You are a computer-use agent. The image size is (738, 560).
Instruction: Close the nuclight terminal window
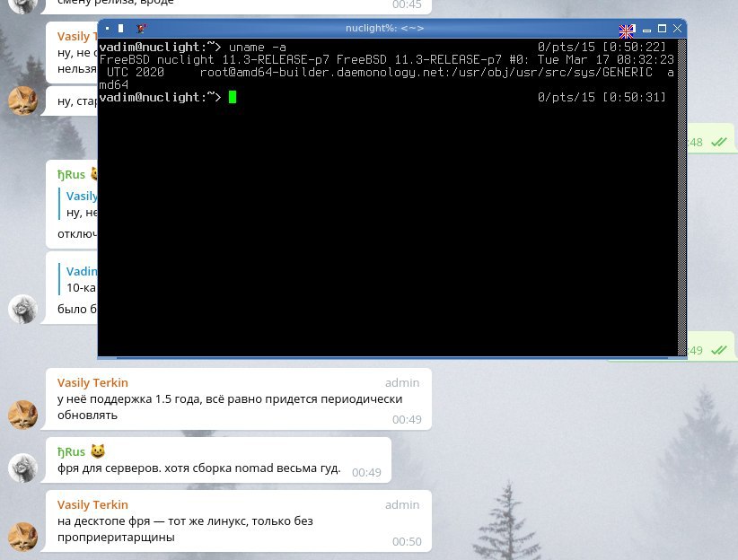(677, 29)
